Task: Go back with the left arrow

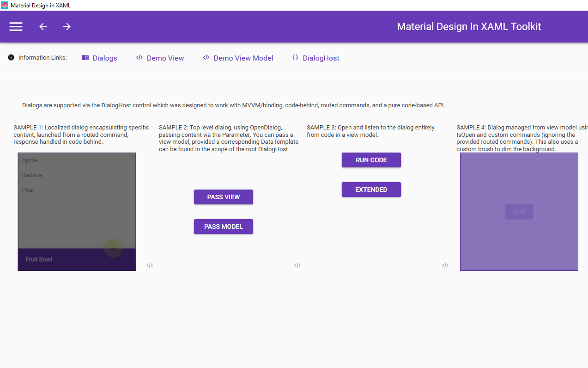Action: [43, 27]
